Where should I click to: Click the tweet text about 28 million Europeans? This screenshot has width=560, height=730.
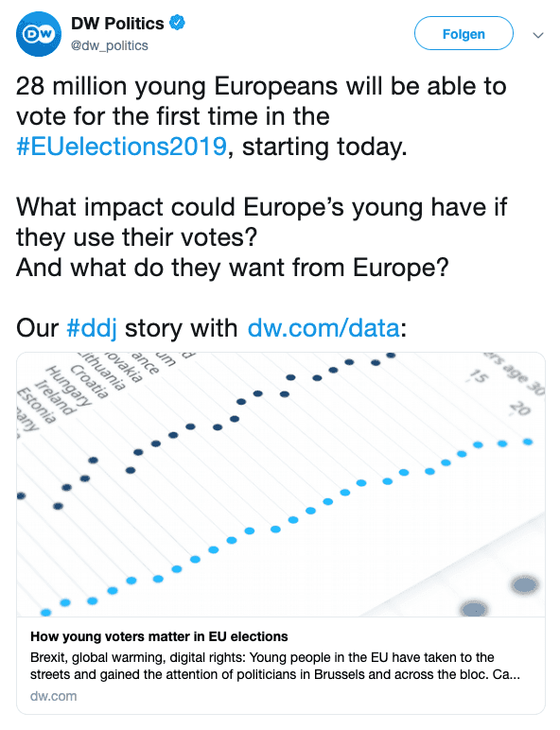261,116
